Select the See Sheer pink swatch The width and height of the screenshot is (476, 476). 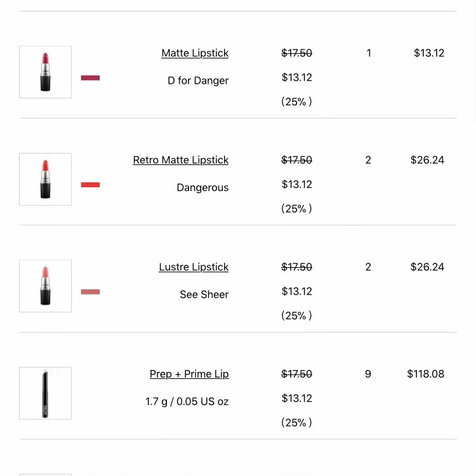90,292
